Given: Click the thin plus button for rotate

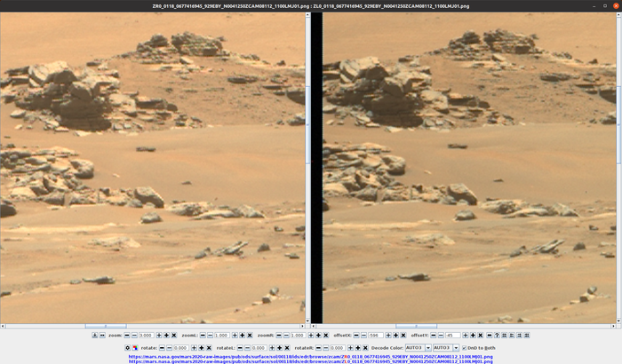Looking at the screenshot, I should coord(194,348).
